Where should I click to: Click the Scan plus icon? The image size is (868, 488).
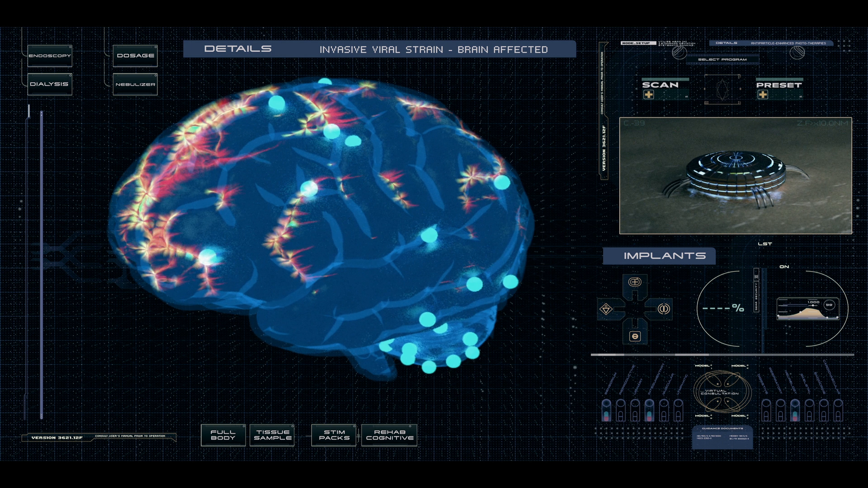pyautogui.click(x=649, y=94)
